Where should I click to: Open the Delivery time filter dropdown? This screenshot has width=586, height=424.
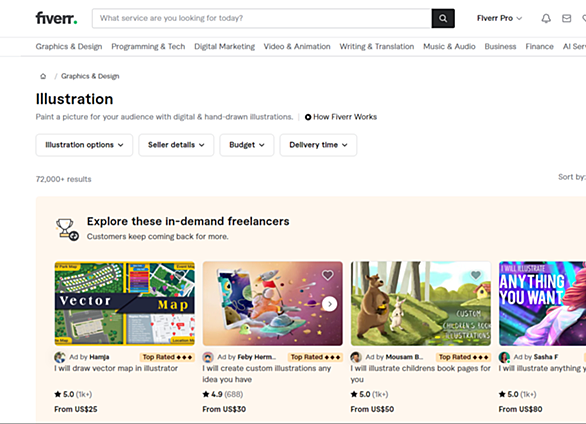click(318, 145)
